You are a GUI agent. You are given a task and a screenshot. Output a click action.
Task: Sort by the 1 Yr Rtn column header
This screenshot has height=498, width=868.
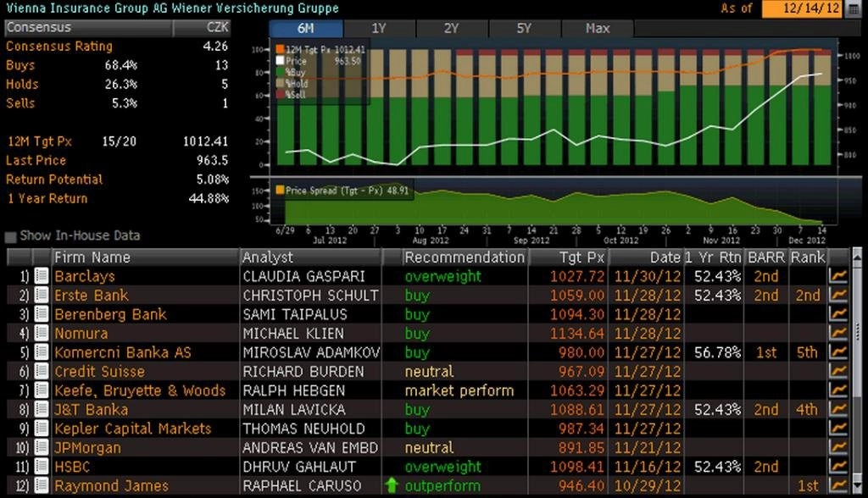[714, 257]
